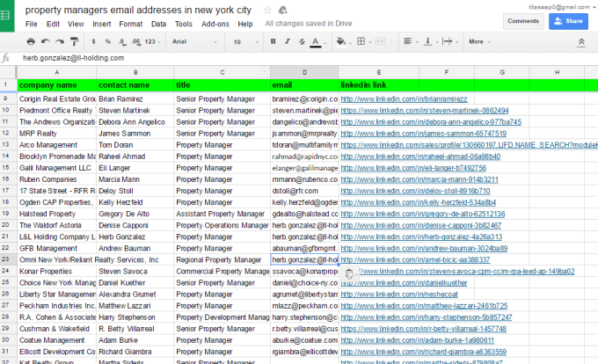
Task: Toggle strikethrough formatting
Action: tap(302, 41)
